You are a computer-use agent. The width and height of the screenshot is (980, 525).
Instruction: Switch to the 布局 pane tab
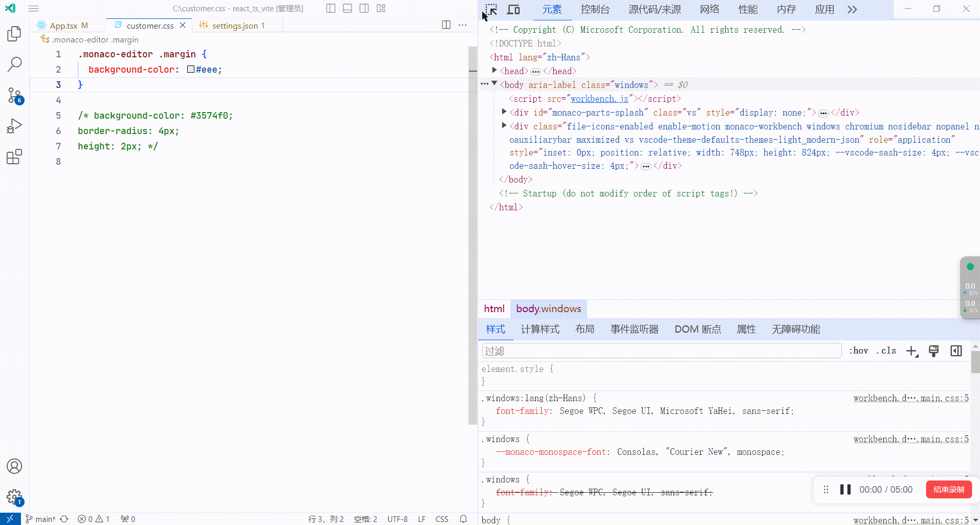click(x=585, y=329)
